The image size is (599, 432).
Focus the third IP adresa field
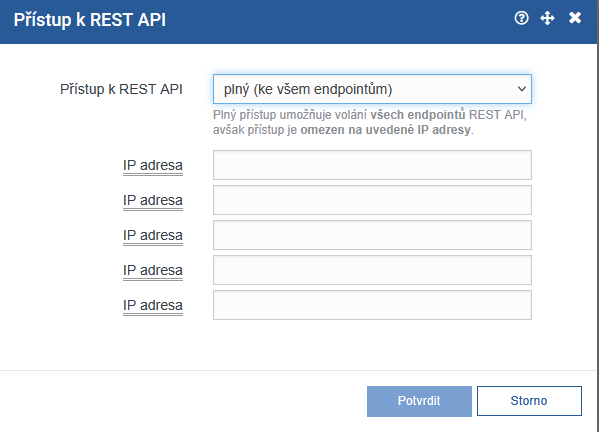tap(372, 235)
